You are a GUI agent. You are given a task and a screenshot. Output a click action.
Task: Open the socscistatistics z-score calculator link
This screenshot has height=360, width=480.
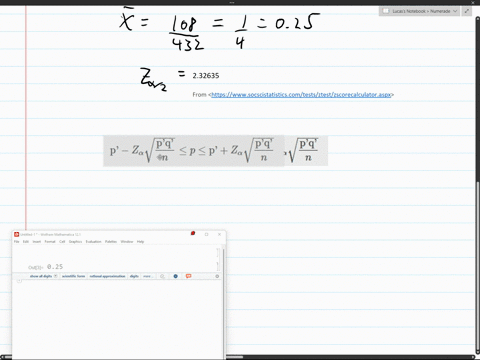301,95
